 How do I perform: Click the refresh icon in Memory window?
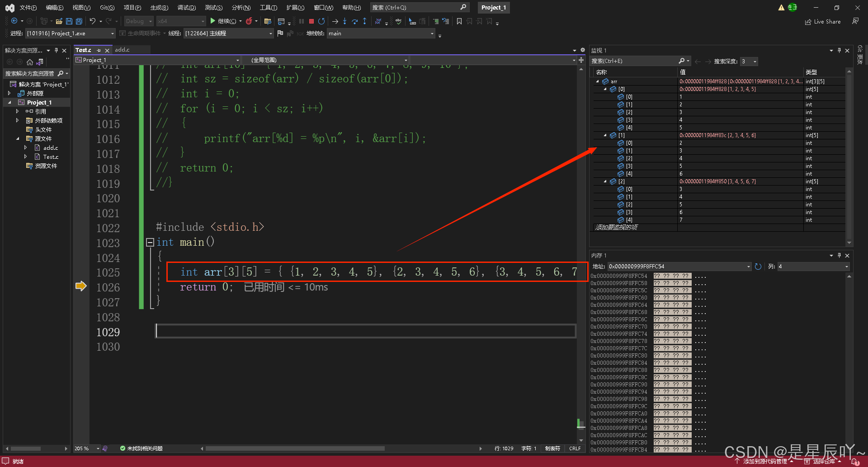click(758, 267)
